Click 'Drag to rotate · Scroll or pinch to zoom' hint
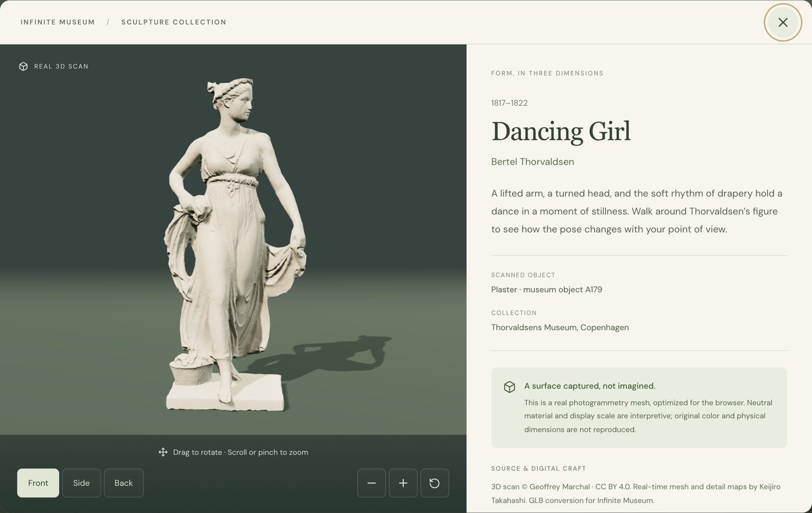Screen dimensions: 812x513 241,452
